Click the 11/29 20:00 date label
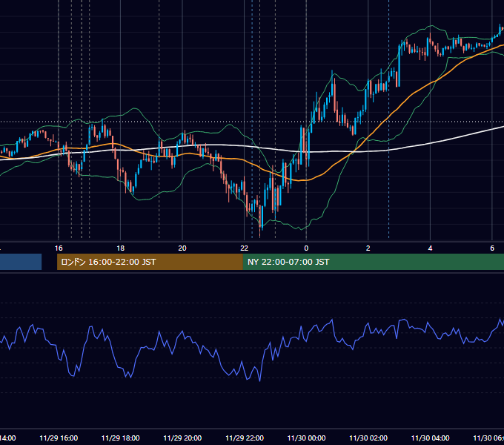The height and width of the screenshot is (445, 504). pyautogui.click(x=182, y=438)
